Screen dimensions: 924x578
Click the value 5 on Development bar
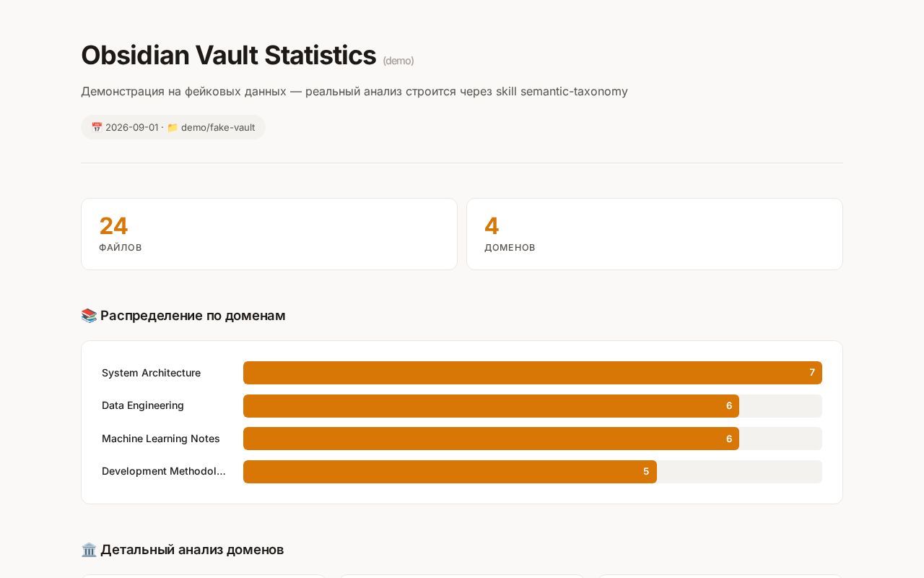coord(646,472)
